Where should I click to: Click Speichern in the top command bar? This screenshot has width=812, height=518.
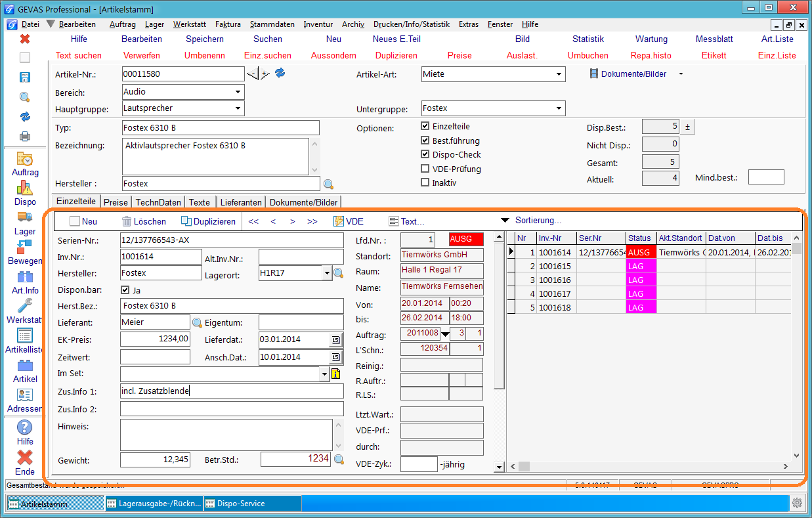pyautogui.click(x=205, y=39)
